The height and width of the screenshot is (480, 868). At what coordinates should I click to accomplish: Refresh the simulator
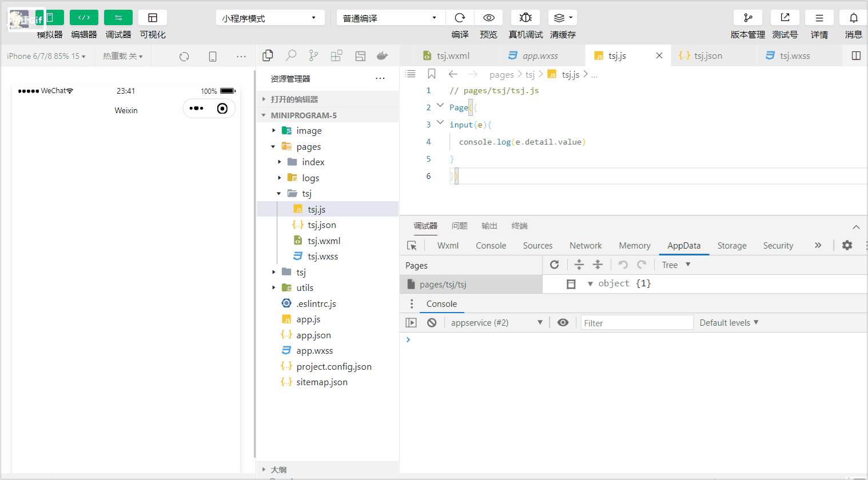[184, 57]
